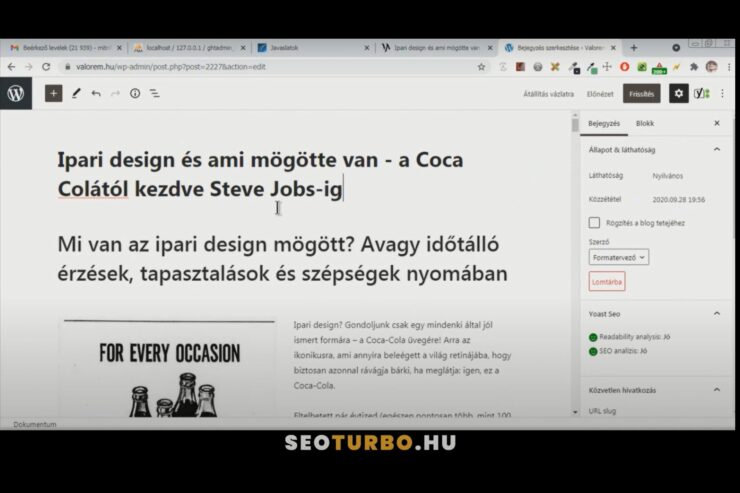740x493 pixels.
Task: Close the settings sidebar with X
Action: pos(717,123)
